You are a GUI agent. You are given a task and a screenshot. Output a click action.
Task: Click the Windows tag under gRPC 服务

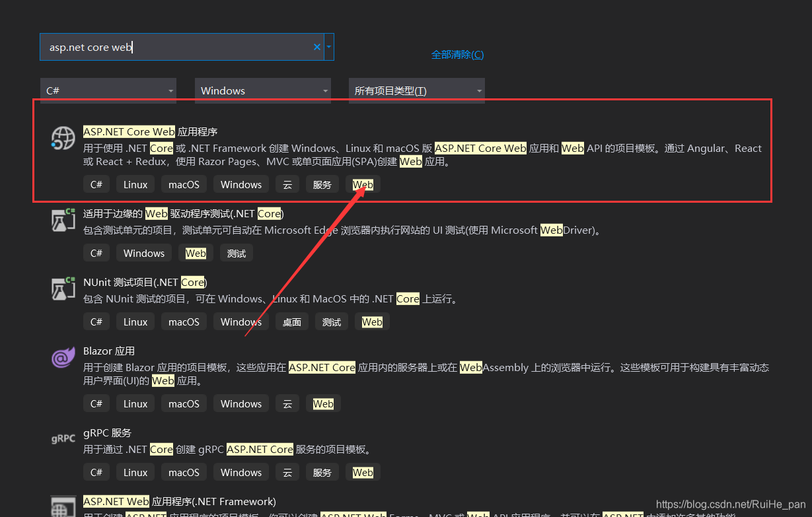click(x=241, y=472)
